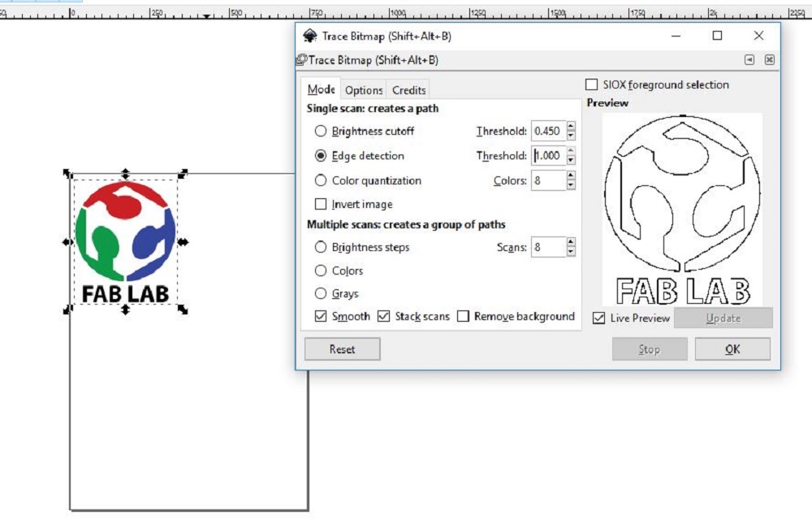Screen dimensions: 812x520
Task: Choose Color quantization mode
Action: [321, 180]
